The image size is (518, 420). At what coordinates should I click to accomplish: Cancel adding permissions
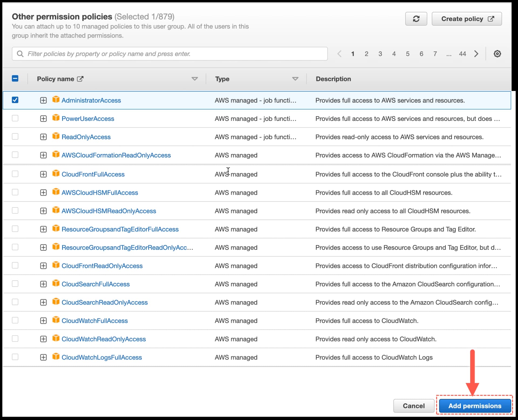[414, 406]
